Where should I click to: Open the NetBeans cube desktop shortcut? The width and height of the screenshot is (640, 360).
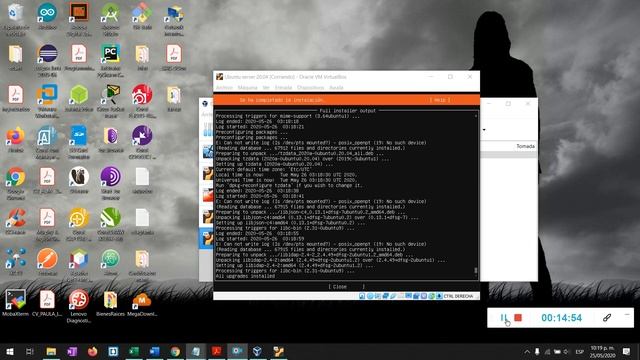click(x=79, y=264)
